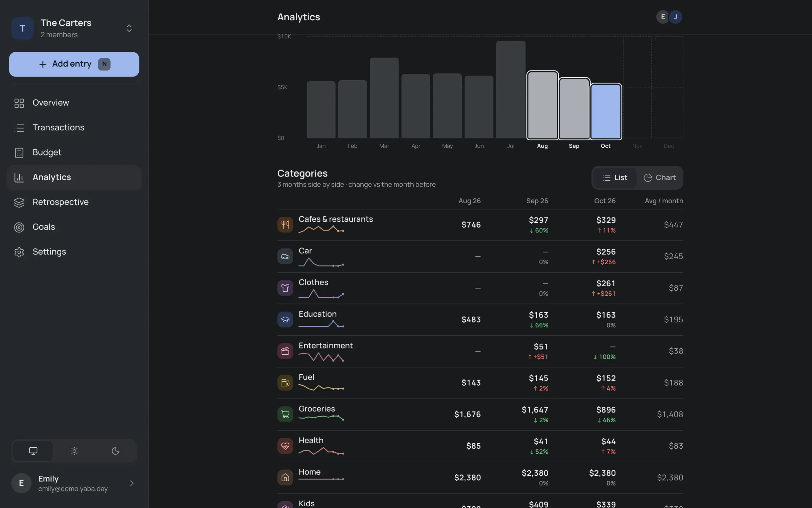Click Home average $2,380 in last column
The height and width of the screenshot is (508, 812).
670,478
